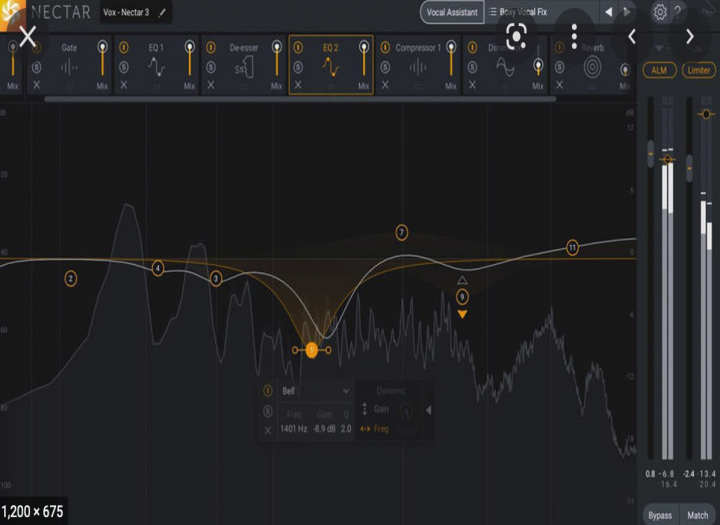Click the Vox - Nectar 3 preset name

[x=126, y=12]
